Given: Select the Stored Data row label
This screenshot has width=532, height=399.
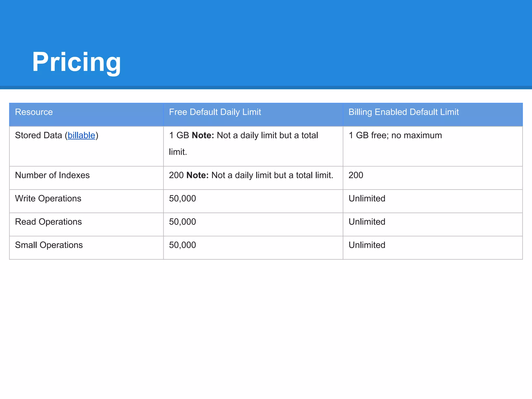Looking at the screenshot, I should 57,135.
